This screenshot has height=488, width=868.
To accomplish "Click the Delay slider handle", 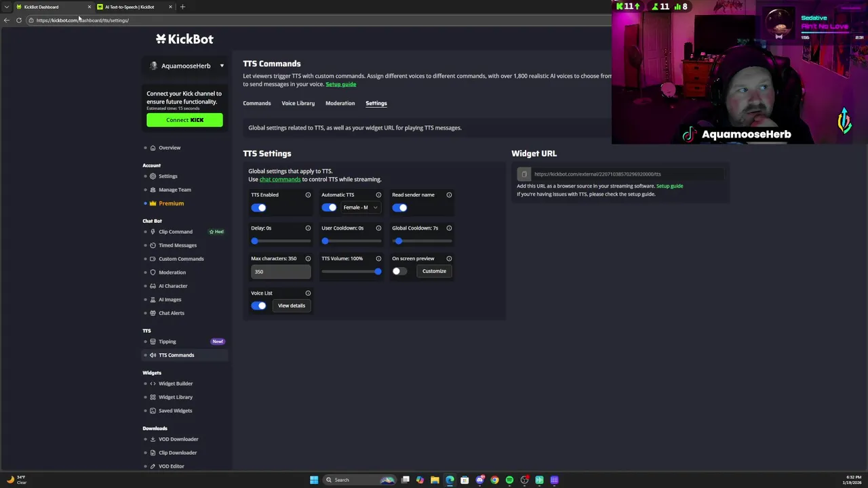I will [254, 241].
